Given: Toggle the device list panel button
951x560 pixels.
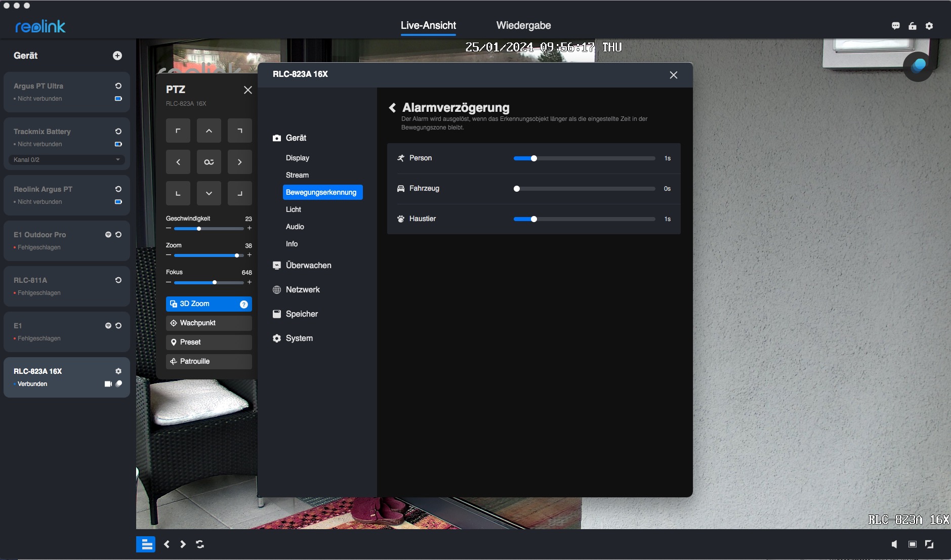Looking at the screenshot, I should 146,544.
